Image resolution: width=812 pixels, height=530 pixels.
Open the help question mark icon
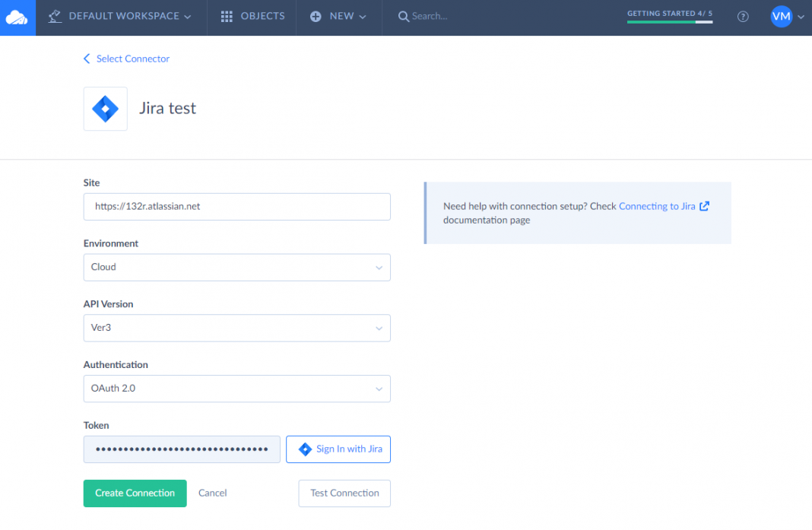click(743, 16)
